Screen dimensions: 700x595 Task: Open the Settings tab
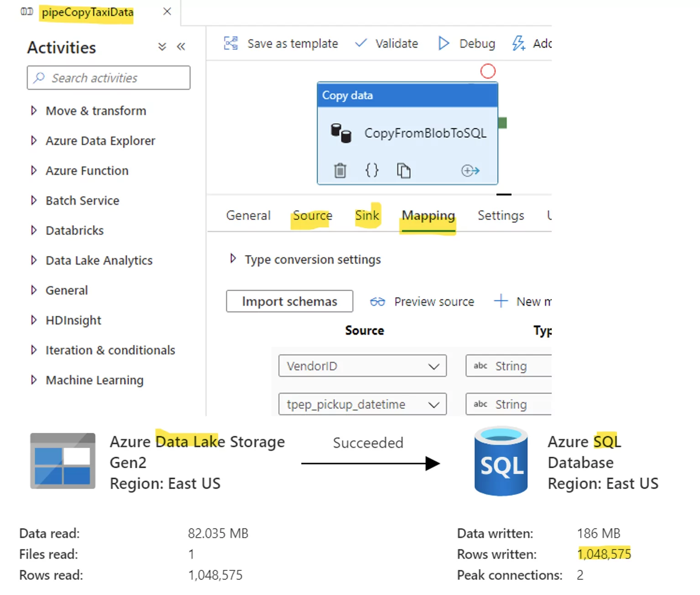(x=501, y=215)
